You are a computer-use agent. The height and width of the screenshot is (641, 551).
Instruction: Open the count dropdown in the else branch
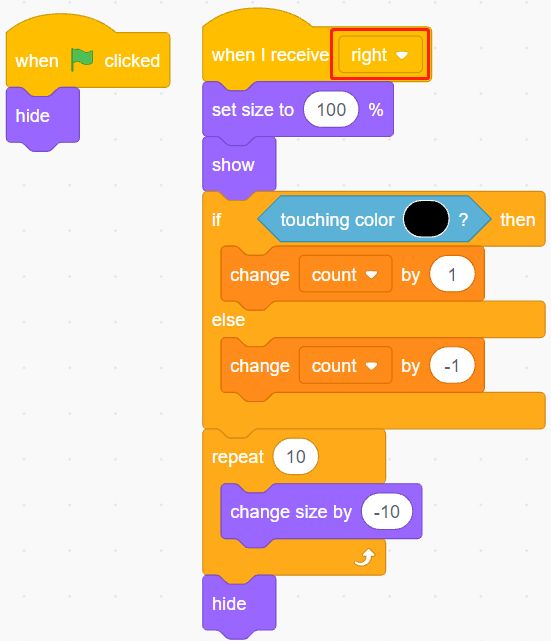[345, 366]
